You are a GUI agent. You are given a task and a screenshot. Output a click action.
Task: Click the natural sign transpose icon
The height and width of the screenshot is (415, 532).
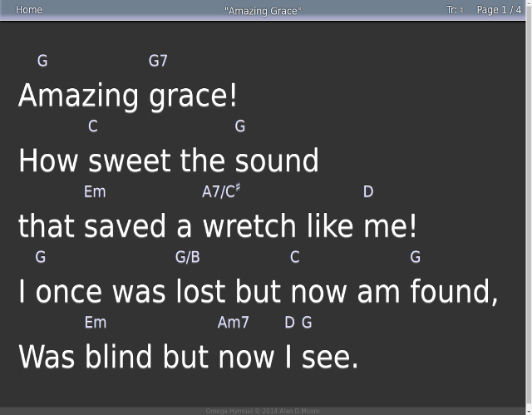(x=461, y=10)
